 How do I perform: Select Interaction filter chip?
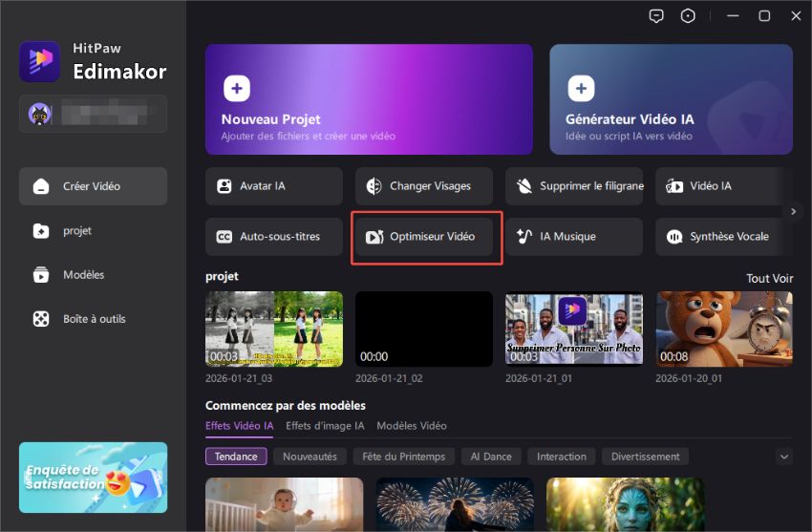point(562,457)
